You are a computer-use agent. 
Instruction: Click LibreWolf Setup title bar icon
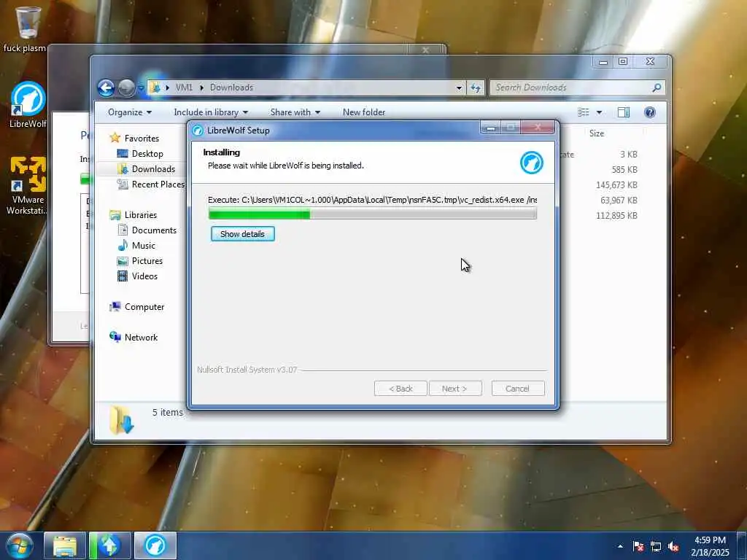coord(198,131)
